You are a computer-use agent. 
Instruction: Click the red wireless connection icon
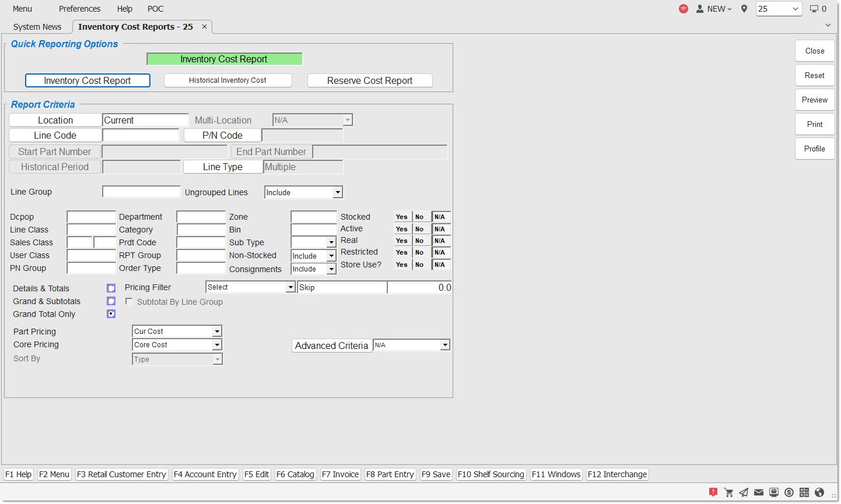684,9
